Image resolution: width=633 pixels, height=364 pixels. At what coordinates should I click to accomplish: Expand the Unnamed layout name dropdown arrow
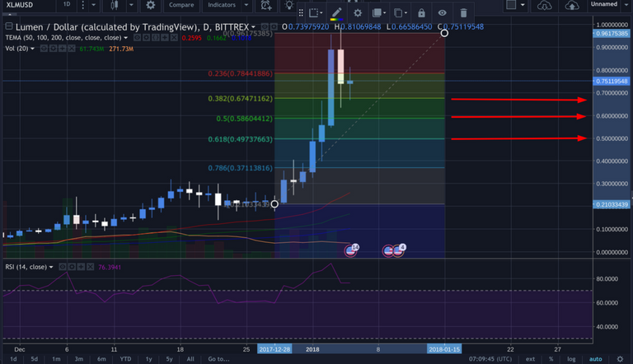tap(626, 5)
